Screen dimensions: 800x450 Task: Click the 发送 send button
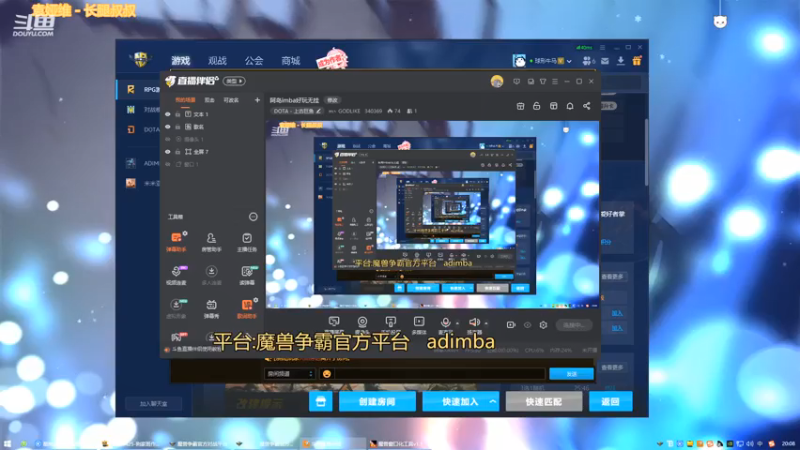(x=571, y=374)
